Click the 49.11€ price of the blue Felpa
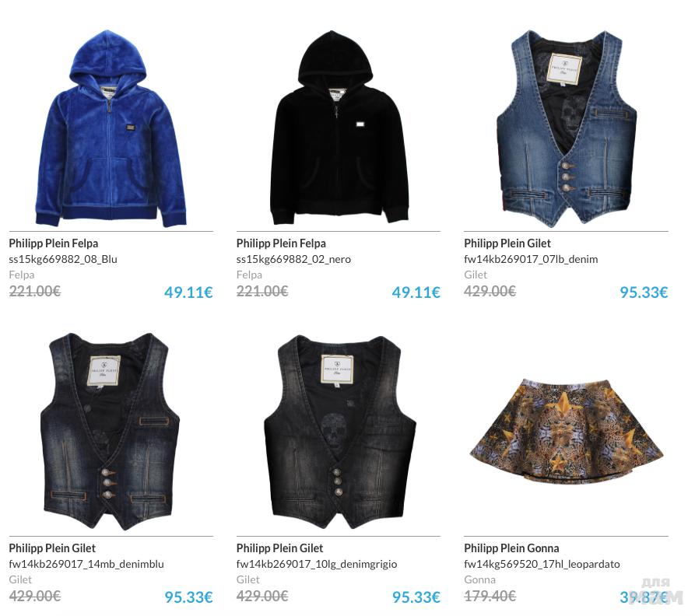 click(x=188, y=292)
